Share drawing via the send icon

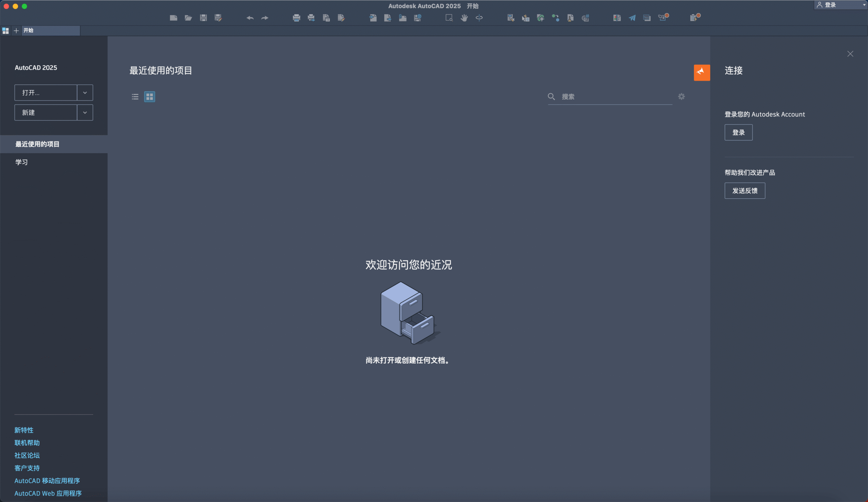(x=632, y=18)
